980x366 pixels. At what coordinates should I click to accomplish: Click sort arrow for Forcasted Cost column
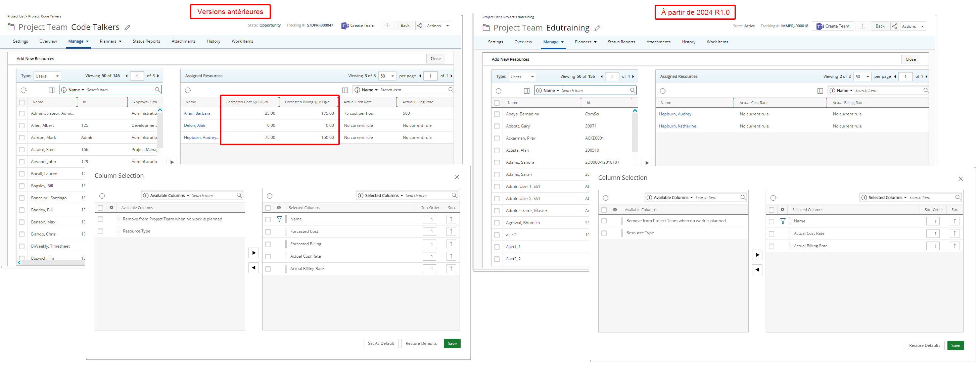451,231
